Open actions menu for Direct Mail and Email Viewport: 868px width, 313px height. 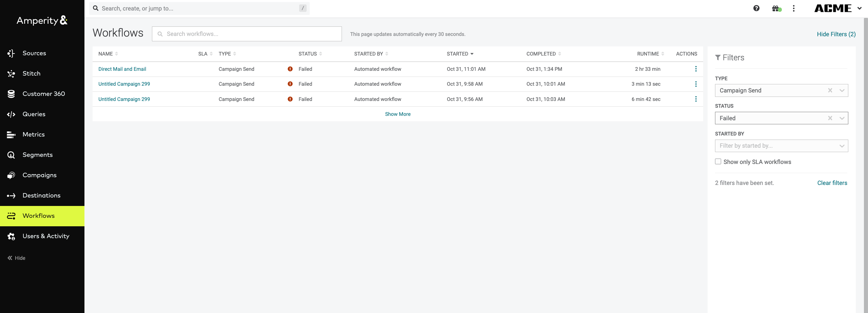pyautogui.click(x=696, y=69)
